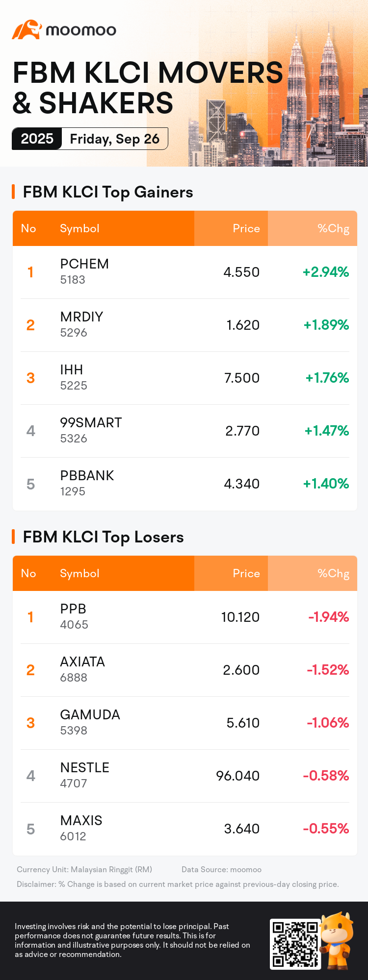Select the Top Gainers Price column header
Image resolution: width=368 pixels, height=980 pixels.
pos(246,228)
